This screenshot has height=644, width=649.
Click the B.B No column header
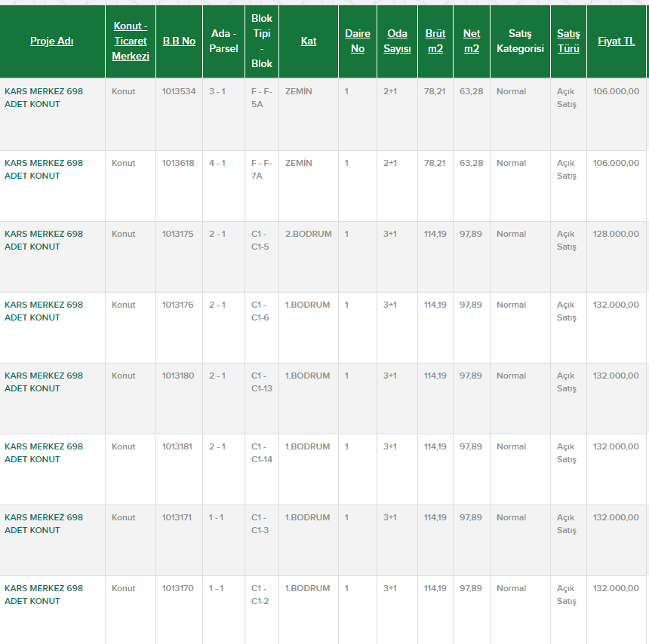(179, 41)
